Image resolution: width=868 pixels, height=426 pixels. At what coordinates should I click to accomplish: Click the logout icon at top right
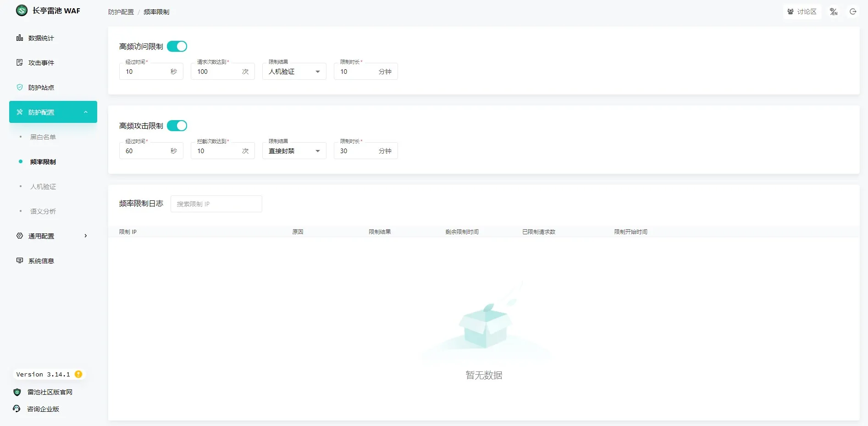pyautogui.click(x=853, y=12)
